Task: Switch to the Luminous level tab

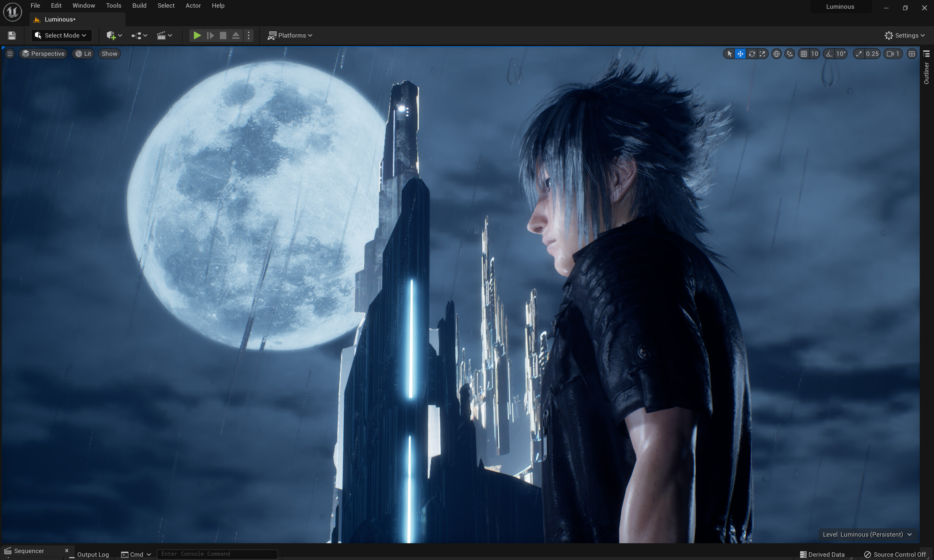Action: coord(77,19)
